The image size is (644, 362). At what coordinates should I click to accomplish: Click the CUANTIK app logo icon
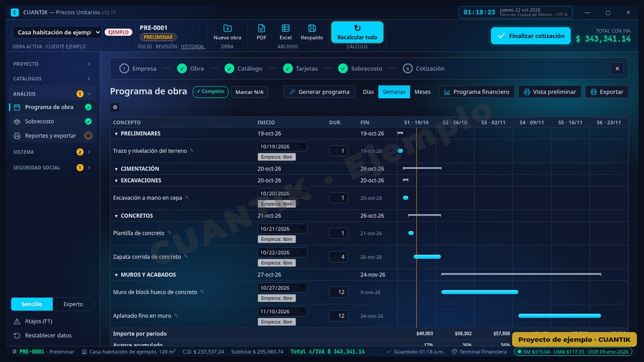tap(15, 12)
